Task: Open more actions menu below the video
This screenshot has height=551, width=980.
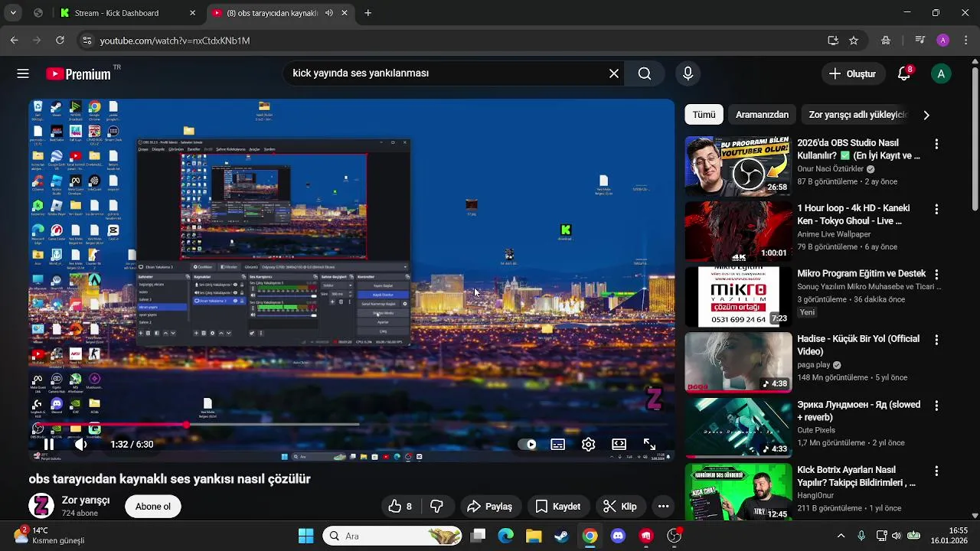Action: pos(663,506)
